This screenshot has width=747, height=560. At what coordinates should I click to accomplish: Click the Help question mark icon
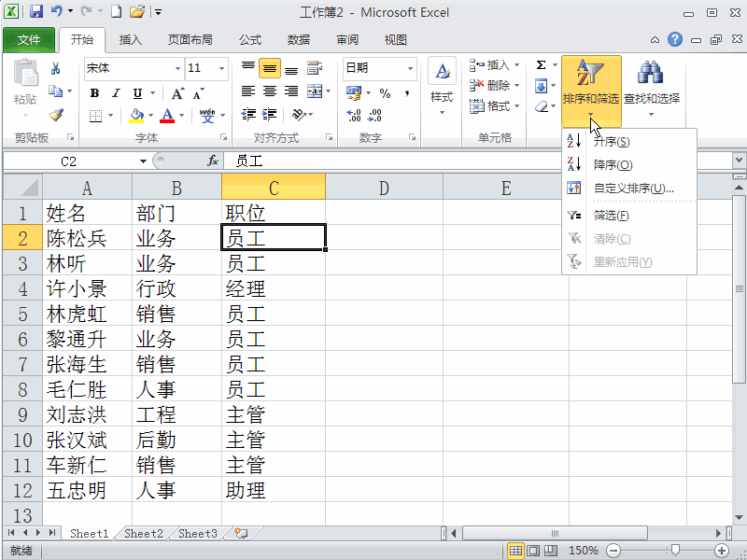click(674, 39)
